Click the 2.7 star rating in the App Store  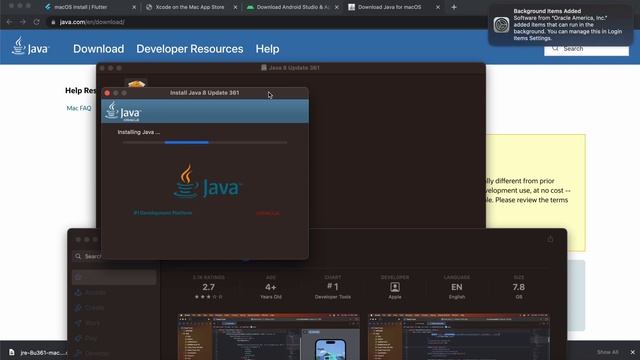(209, 287)
